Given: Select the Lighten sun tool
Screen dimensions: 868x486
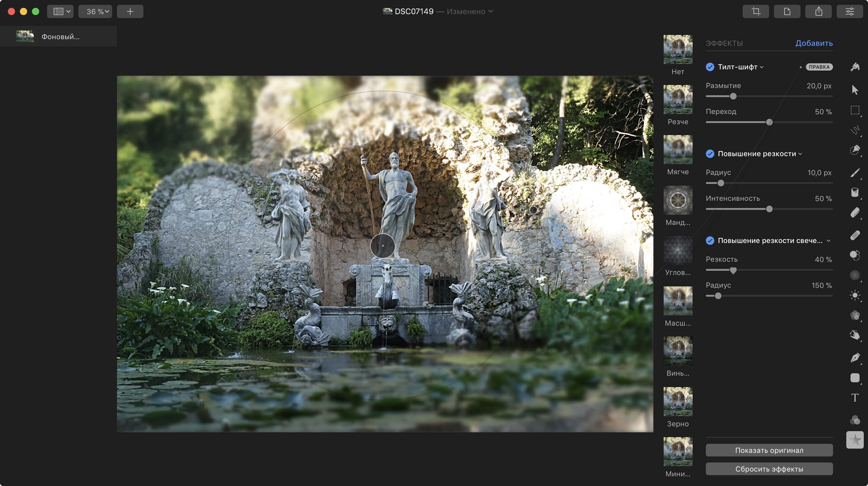Looking at the screenshot, I should pos(855,295).
